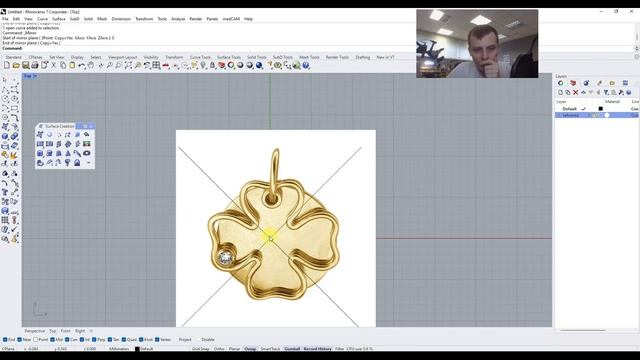Switch to the Curve Tools toolbar tab
640x360 pixels.
coord(200,57)
